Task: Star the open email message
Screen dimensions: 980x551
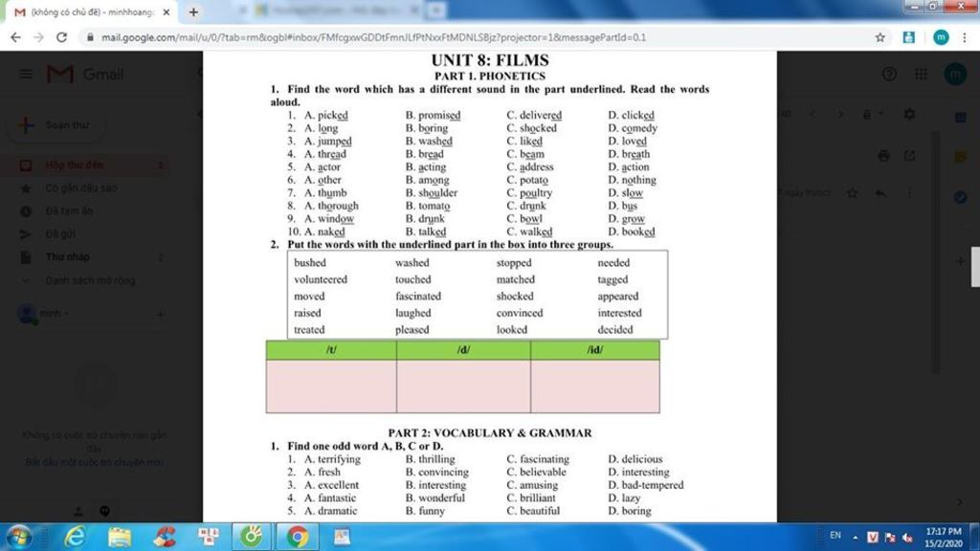Action: (852, 193)
